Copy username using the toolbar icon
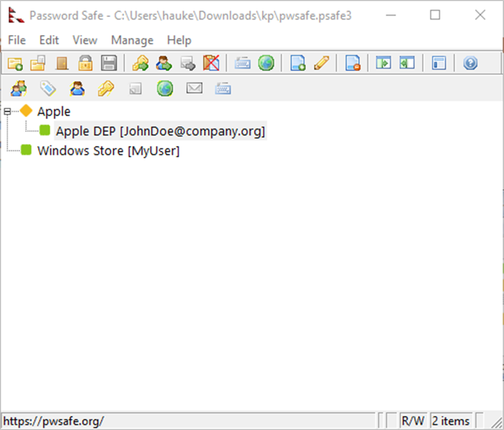This screenshot has width=504, height=430. 164,63
